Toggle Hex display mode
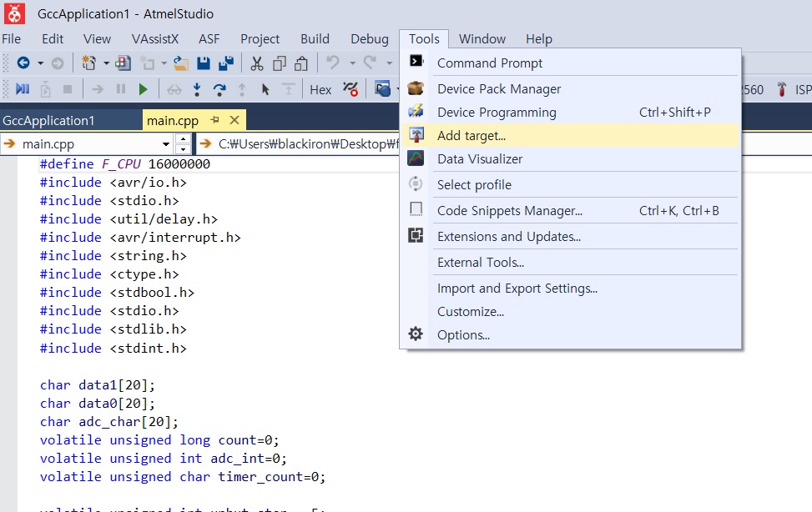812x512 pixels. (x=320, y=89)
